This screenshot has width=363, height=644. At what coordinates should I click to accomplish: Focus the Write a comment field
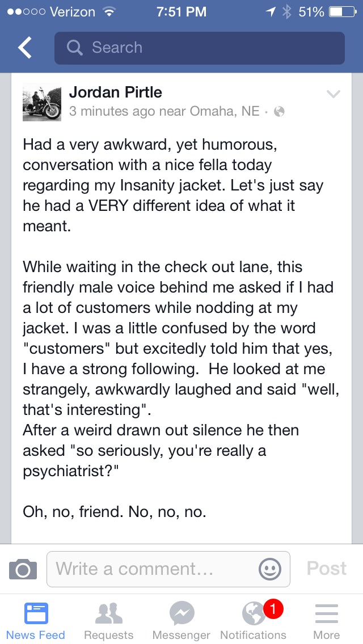tap(153, 569)
